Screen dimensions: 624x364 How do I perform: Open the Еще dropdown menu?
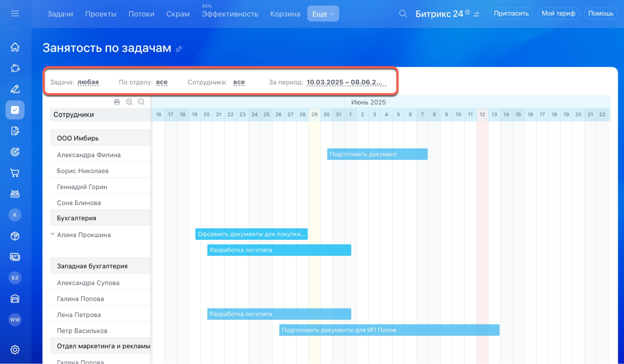click(x=323, y=14)
